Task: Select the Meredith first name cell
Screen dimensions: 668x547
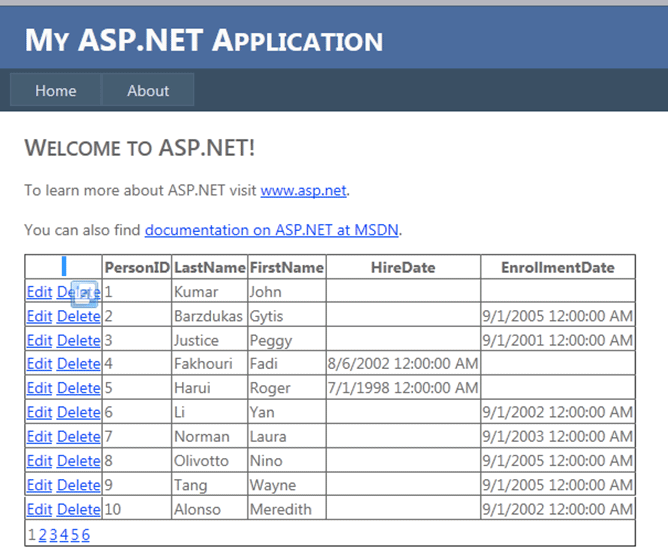Action: tap(287, 509)
